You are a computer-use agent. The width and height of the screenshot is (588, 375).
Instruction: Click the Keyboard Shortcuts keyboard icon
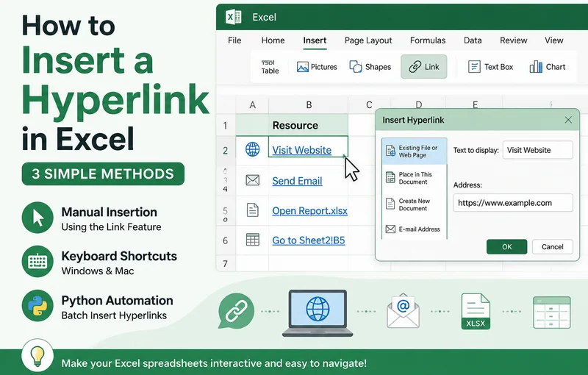37,261
